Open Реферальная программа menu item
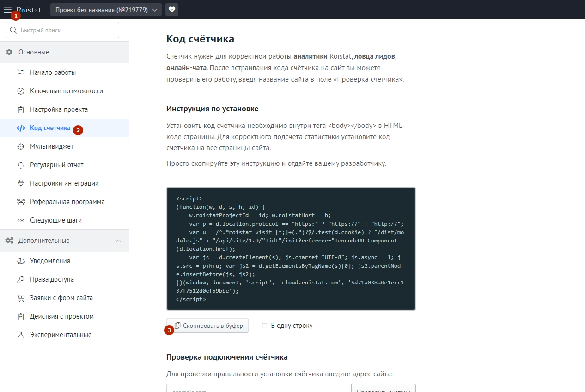Image resolution: width=585 pixels, height=392 pixels. (65, 202)
